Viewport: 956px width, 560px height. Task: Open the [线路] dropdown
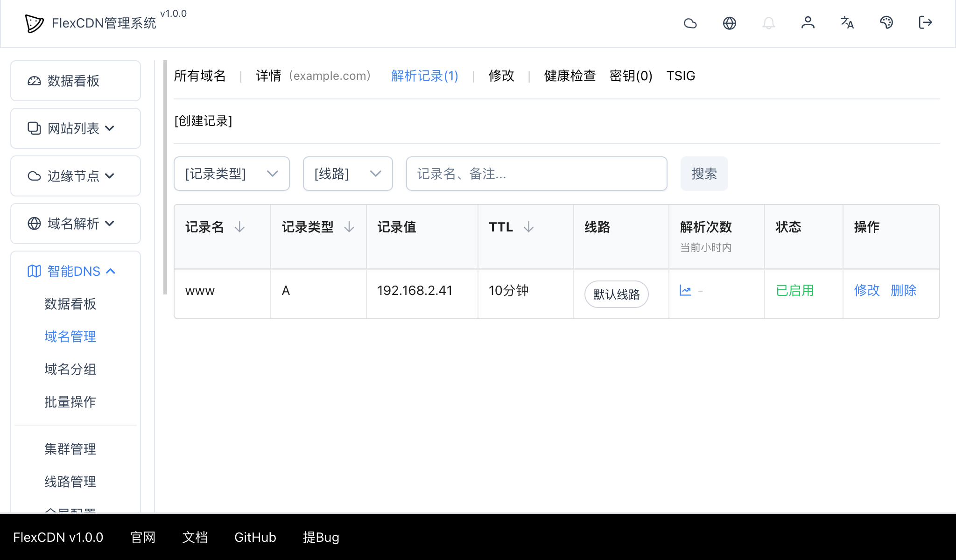347,174
